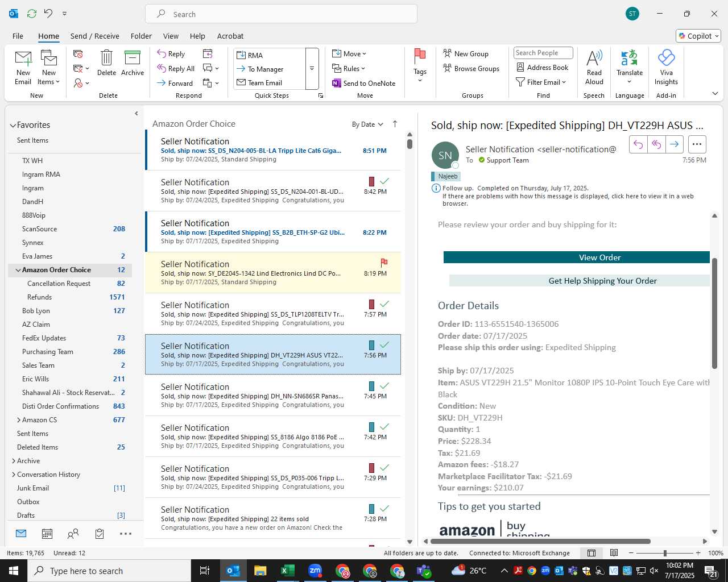The image size is (728, 582).
Task: Reverse sort order with the up arrow
Action: pyautogui.click(x=395, y=124)
